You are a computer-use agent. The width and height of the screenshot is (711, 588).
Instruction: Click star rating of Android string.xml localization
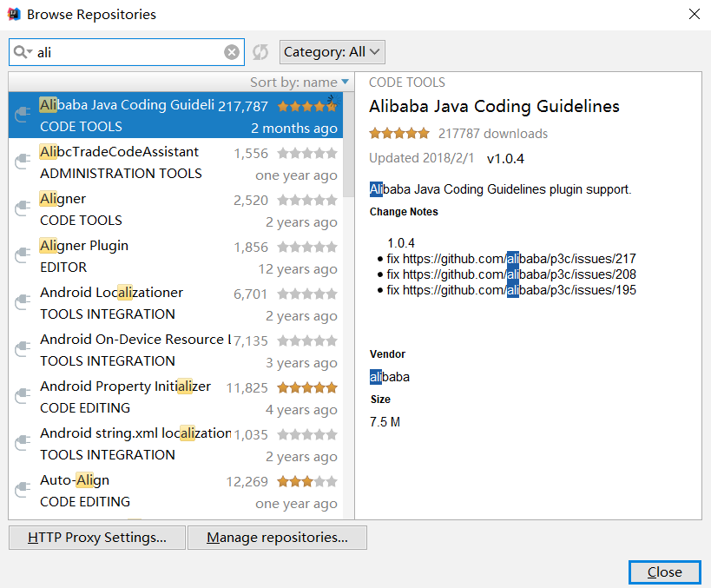(x=307, y=434)
